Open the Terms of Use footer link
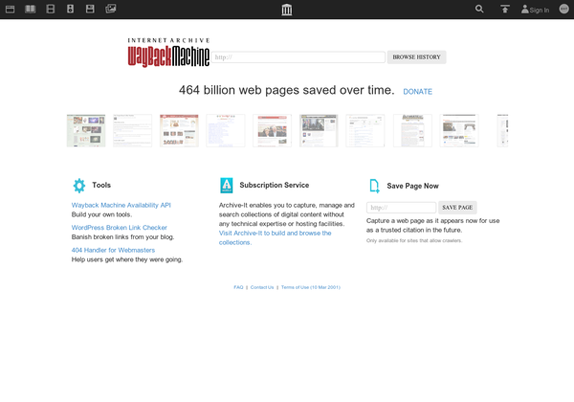The height and width of the screenshot is (402, 574). (311, 287)
